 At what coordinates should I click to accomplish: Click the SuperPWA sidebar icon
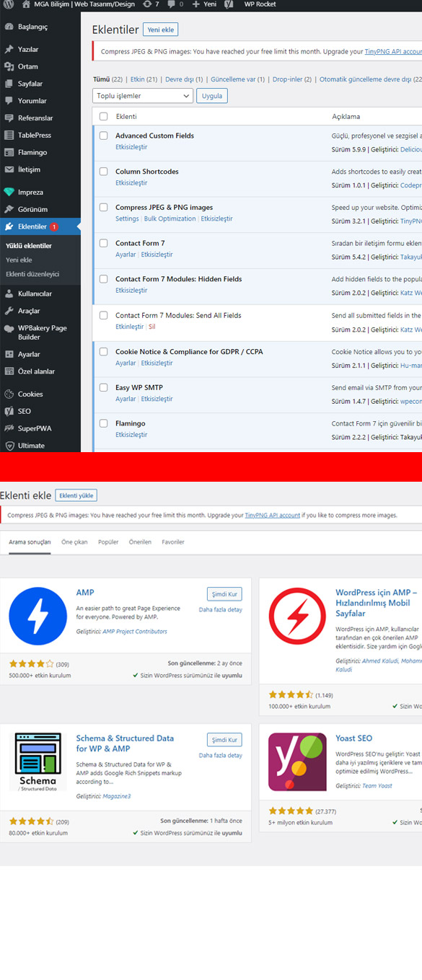[x=9, y=428]
